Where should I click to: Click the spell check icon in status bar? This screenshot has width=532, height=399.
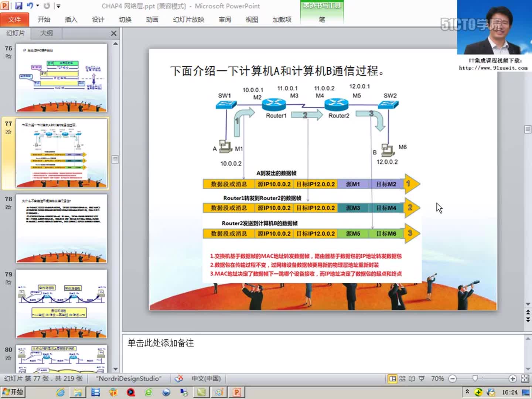pyautogui.click(x=179, y=379)
